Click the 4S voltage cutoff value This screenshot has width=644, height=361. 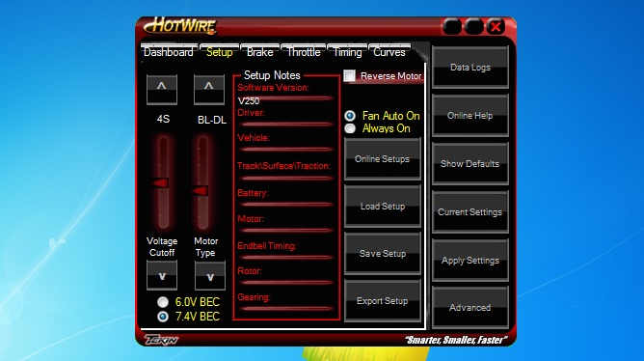[163, 120]
